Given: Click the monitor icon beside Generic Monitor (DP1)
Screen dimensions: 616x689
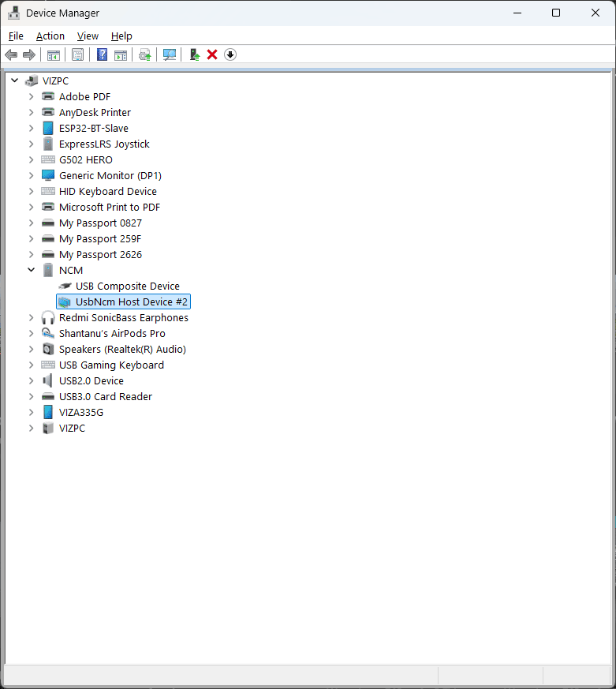Looking at the screenshot, I should [48, 176].
